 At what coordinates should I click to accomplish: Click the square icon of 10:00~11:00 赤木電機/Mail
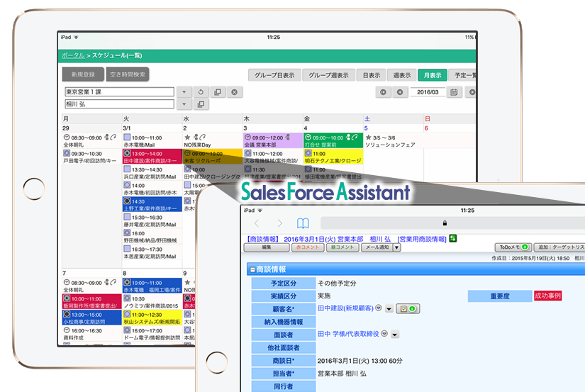tap(127, 138)
